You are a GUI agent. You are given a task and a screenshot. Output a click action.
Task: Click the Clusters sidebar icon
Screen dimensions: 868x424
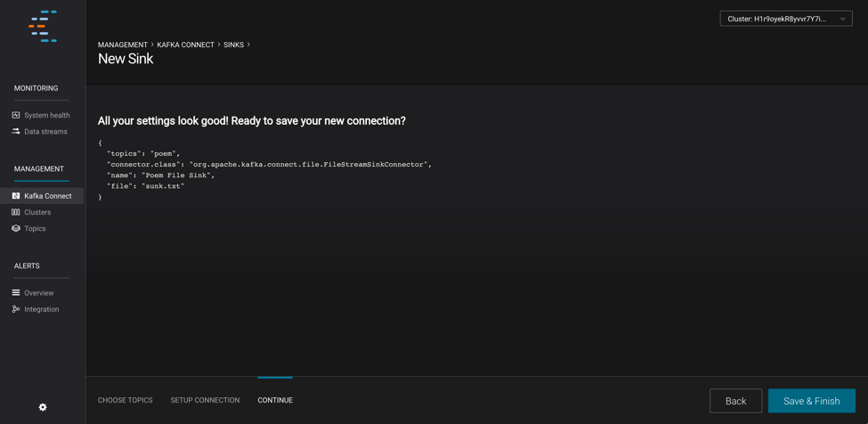pyautogui.click(x=15, y=212)
